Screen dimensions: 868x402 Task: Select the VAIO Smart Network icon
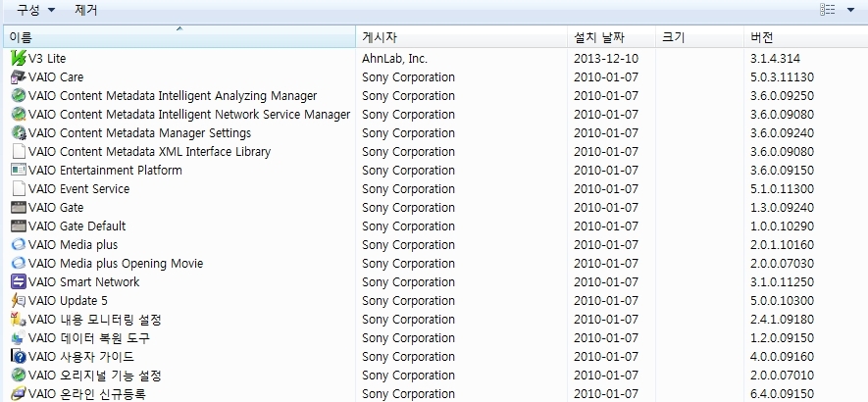(19, 282)
